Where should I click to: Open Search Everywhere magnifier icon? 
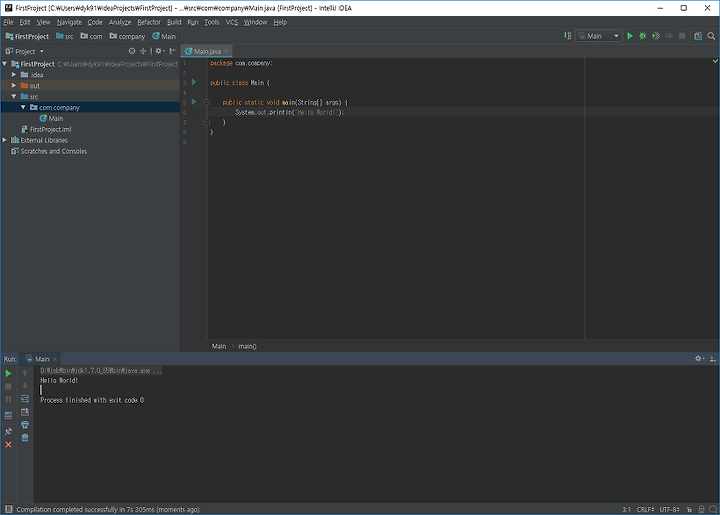point(711,36)
